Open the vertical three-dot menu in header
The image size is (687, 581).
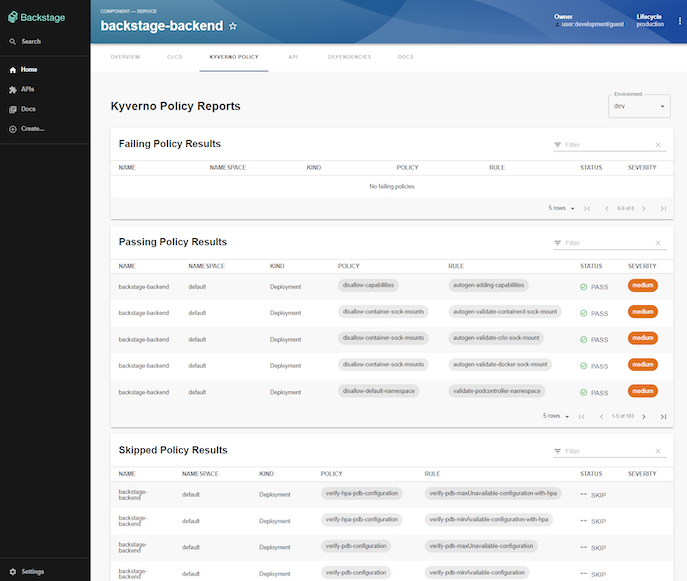coord(680,21)
